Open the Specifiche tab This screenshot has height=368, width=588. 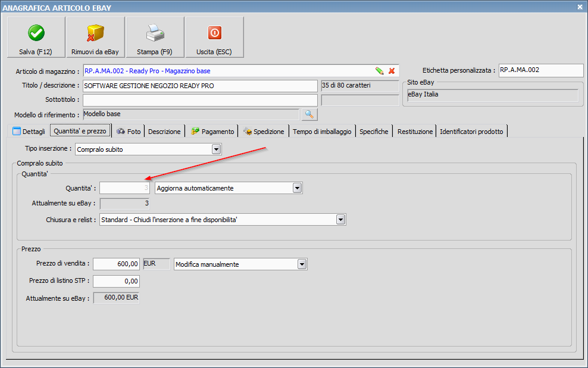(374, 131)
